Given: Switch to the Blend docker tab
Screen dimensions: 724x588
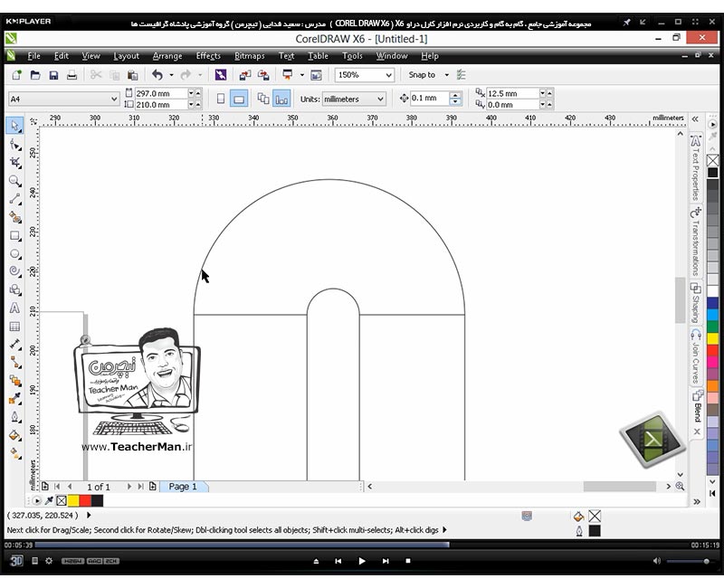Looking at the screenshot, I should click(697, 406).
